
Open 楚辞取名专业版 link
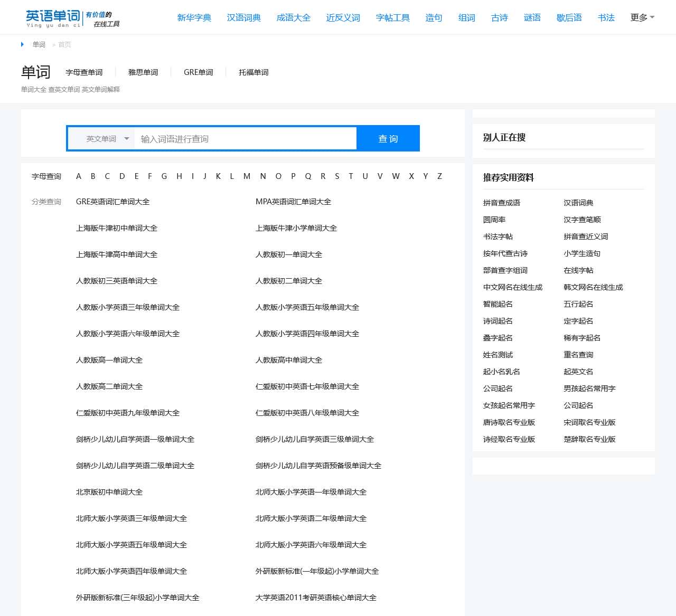590,439
